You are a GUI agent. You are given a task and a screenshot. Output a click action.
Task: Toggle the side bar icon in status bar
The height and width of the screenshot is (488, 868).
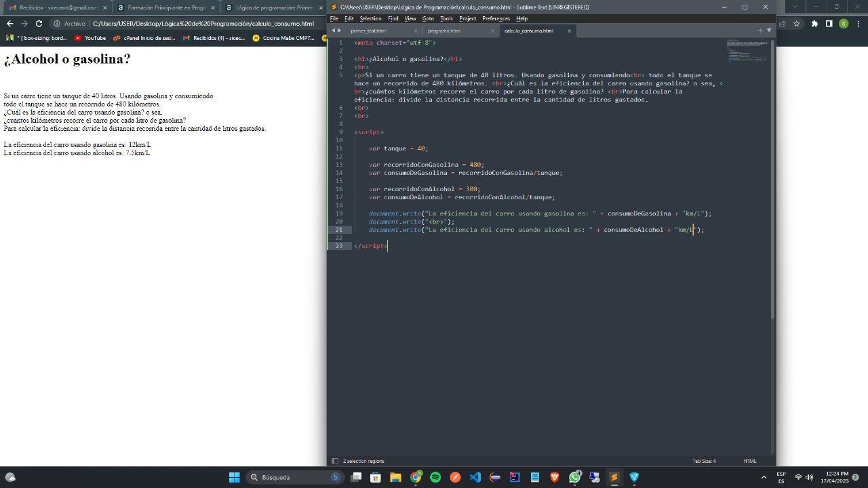tap(334, 461)
